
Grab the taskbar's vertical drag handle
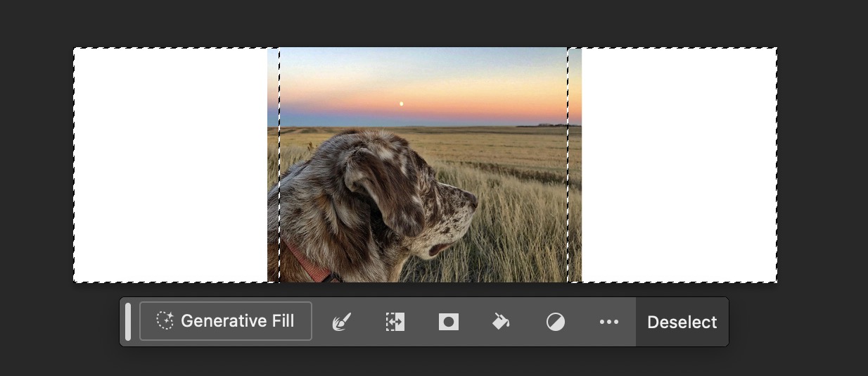(128, 322)
